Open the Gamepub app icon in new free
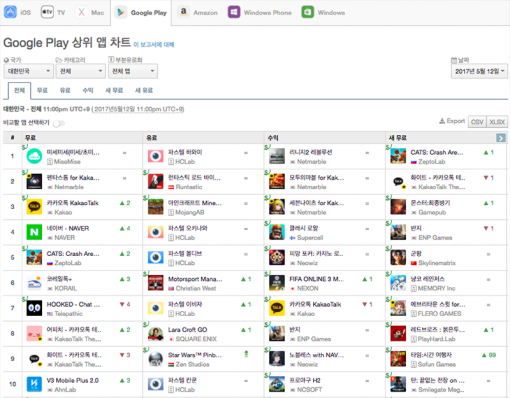The image size is (510, 398). point(398,207)
